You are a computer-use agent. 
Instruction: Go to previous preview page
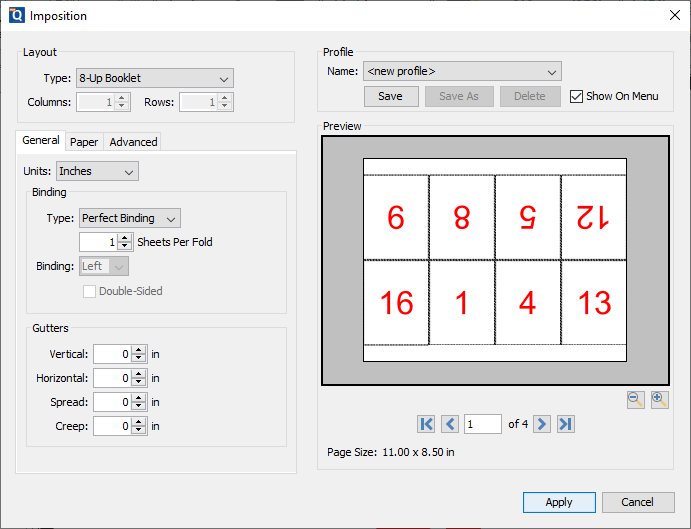click(450, 424)
